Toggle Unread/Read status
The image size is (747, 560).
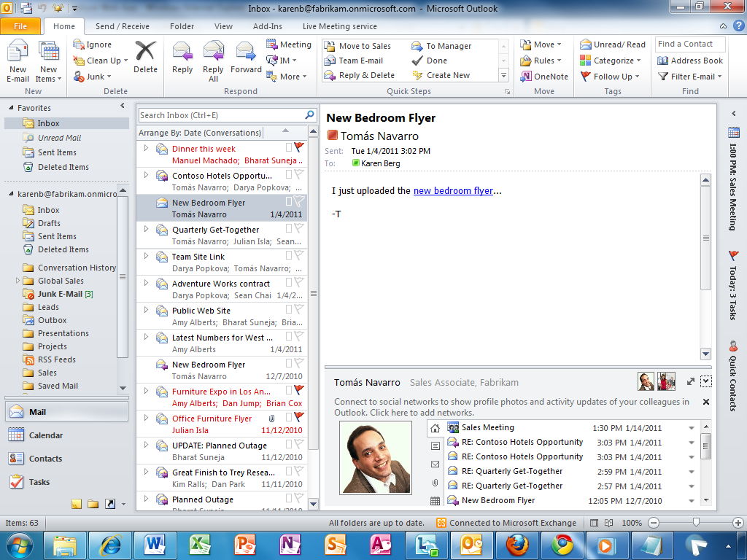pyautogui.click(x=613, y=44)
